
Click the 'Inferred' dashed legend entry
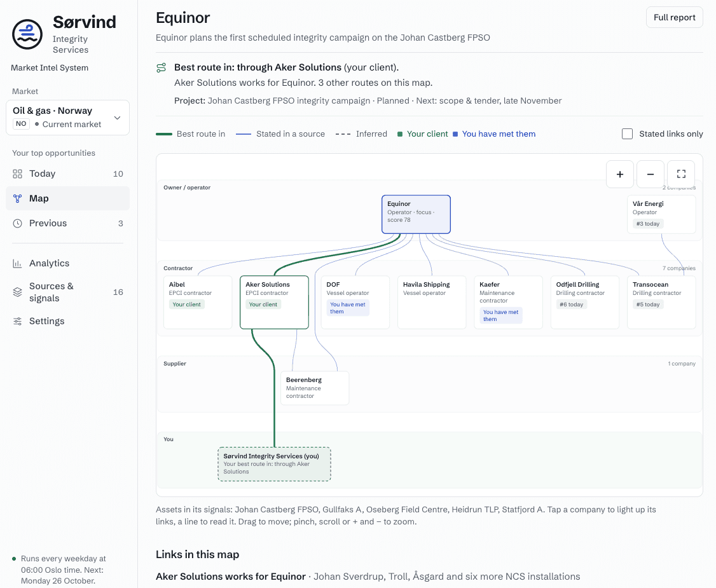pos(361,133)
